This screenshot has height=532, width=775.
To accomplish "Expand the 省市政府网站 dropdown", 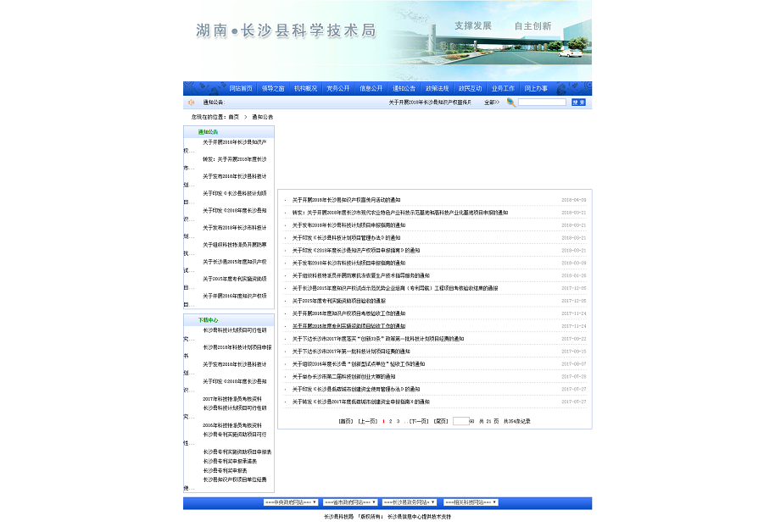I will tap(350, 502).
